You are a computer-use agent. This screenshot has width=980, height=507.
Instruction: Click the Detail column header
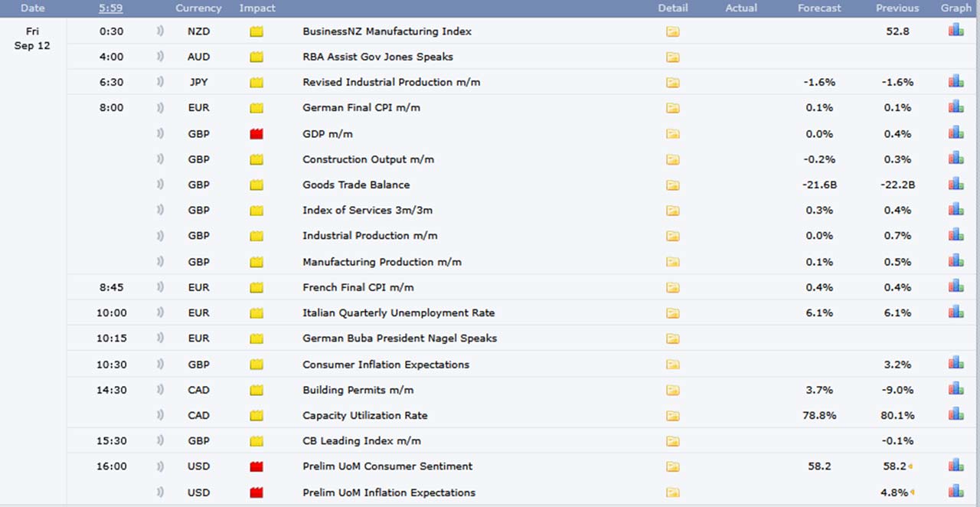[672, 8]
